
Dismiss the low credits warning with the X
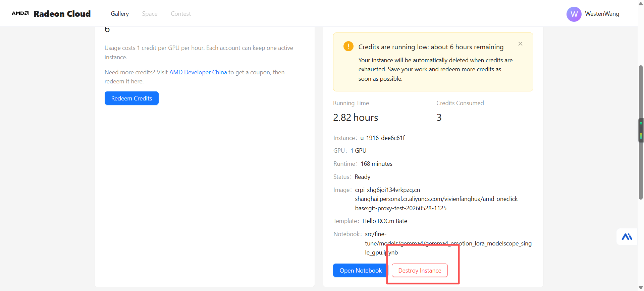(x=520, y=44)
